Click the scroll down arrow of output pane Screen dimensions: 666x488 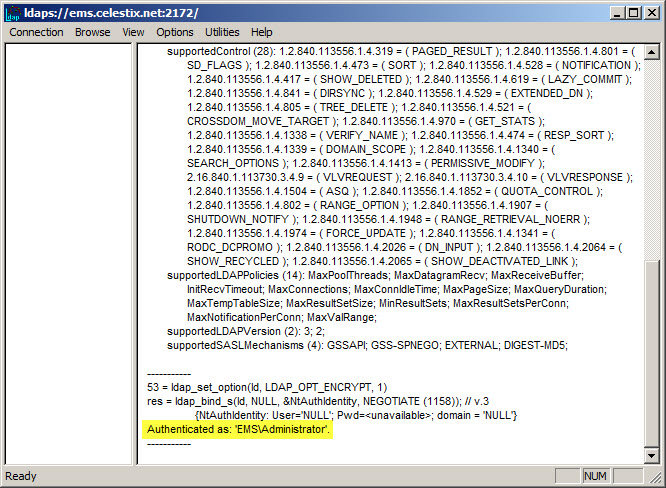click(x=652, y=455)
